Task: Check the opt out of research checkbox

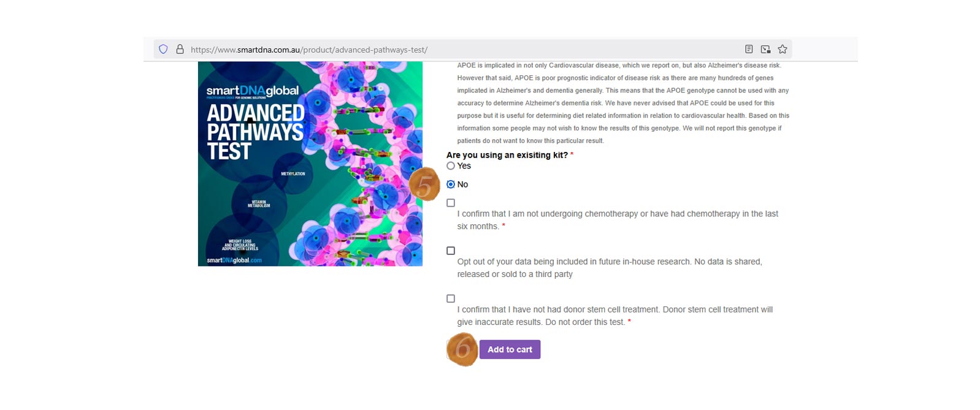Action: [x=451, y=251]
